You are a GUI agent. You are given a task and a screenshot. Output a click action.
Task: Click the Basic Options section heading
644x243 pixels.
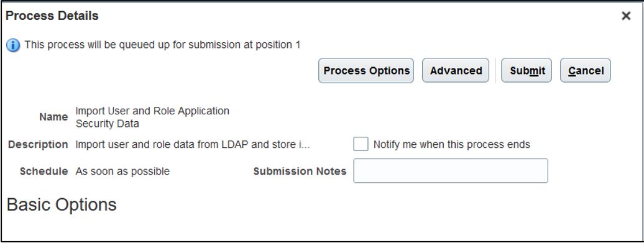coord(62,204)
